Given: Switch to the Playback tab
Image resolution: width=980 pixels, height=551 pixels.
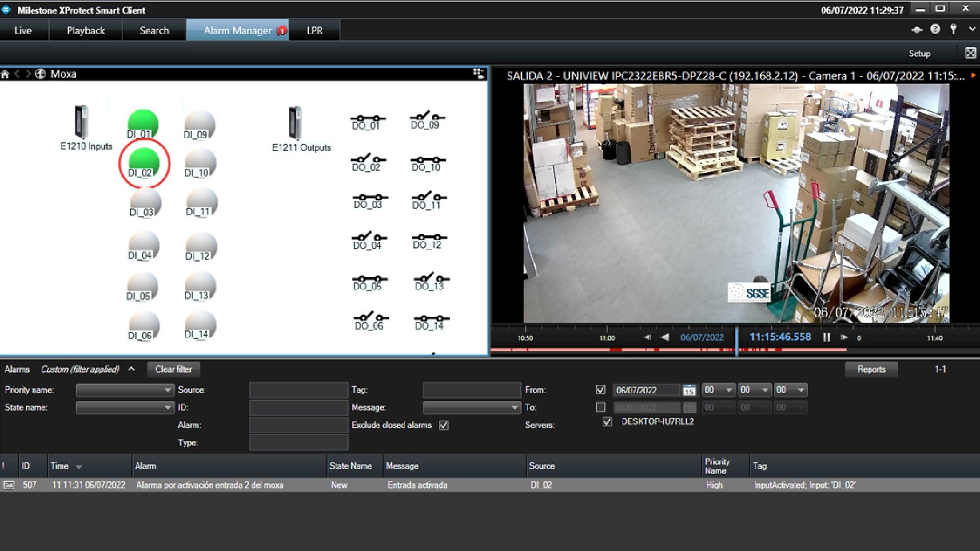Looking at the screenshot, I should [x=86, y=30].
